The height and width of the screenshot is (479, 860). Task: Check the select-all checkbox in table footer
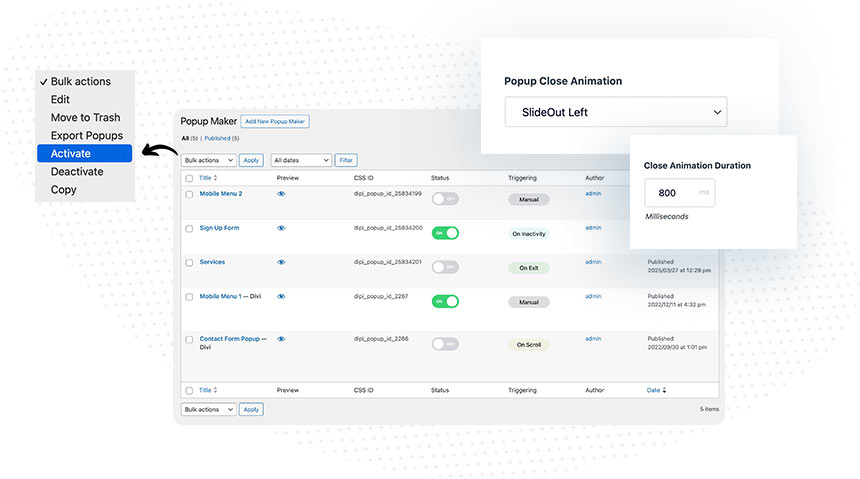pyautogui.click(x=189, y=391)
